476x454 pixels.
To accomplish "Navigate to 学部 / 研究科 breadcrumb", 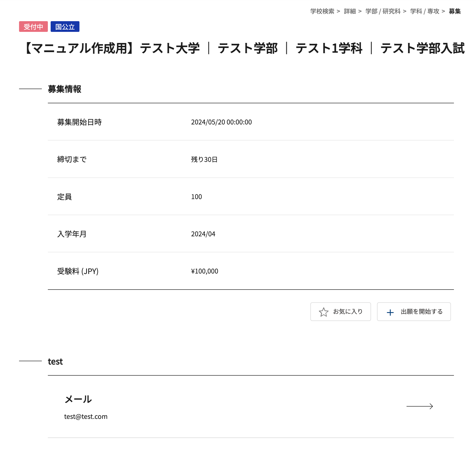I will (383, 11).
